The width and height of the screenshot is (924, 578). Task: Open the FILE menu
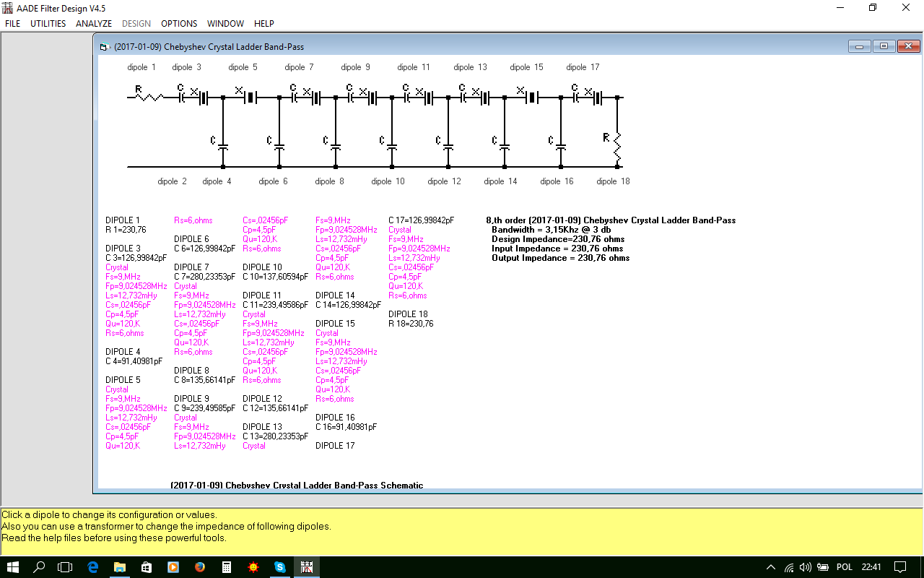point(13,24)
